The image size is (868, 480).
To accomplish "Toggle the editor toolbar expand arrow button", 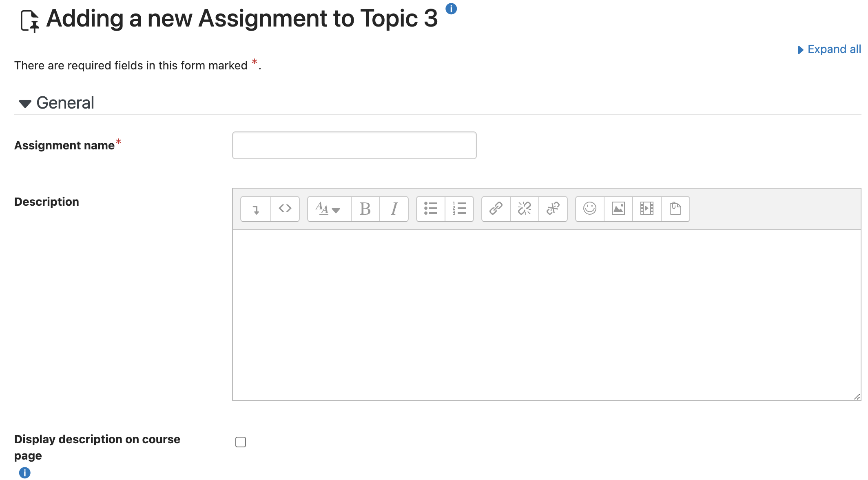I will click(256, 209).
